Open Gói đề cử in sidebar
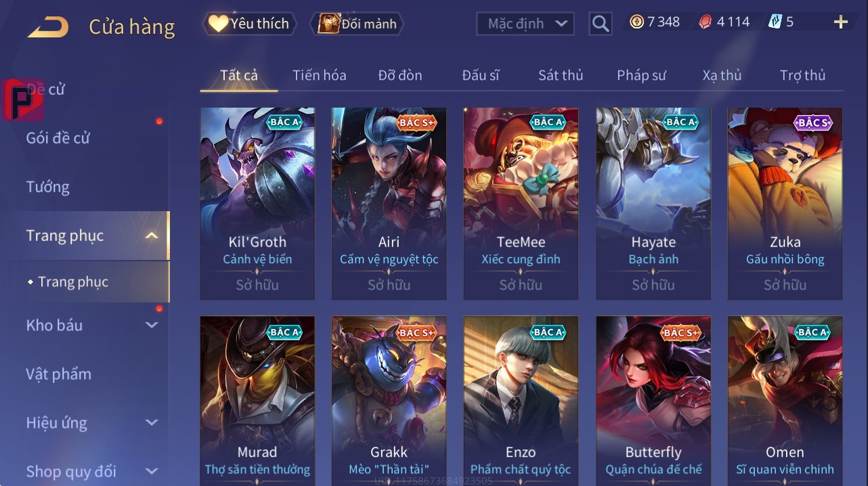The height and width of the screenshot is (486, 868). pyautogui.click(x=58, y=138)
